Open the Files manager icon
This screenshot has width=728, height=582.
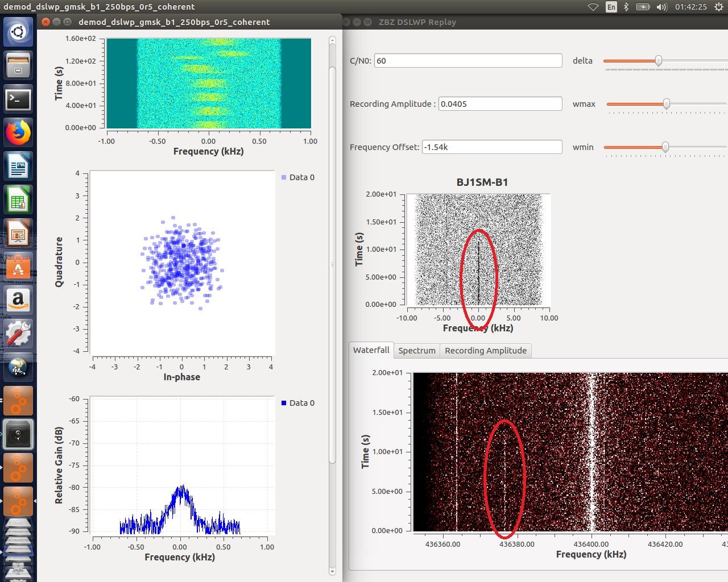coord(18,65)
